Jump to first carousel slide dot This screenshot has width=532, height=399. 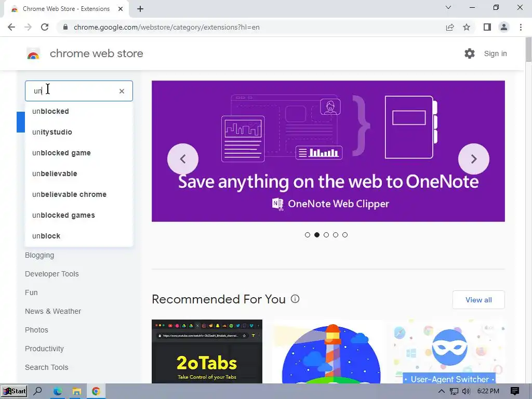(308, 235)
